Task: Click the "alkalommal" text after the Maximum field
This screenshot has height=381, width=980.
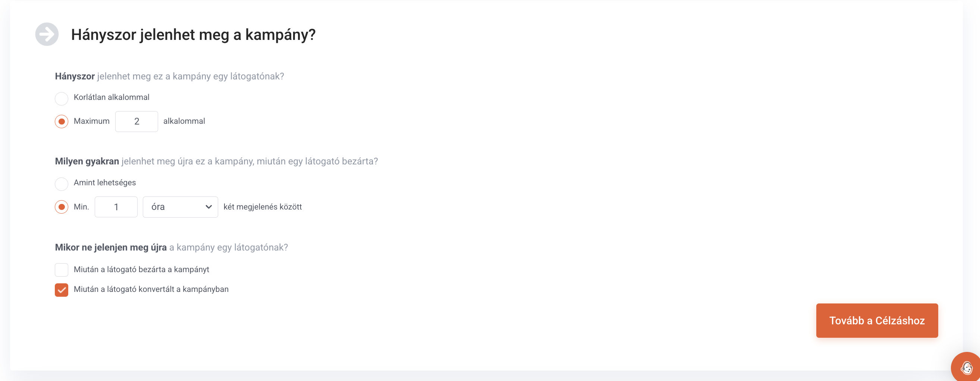Action: (184, 121)
